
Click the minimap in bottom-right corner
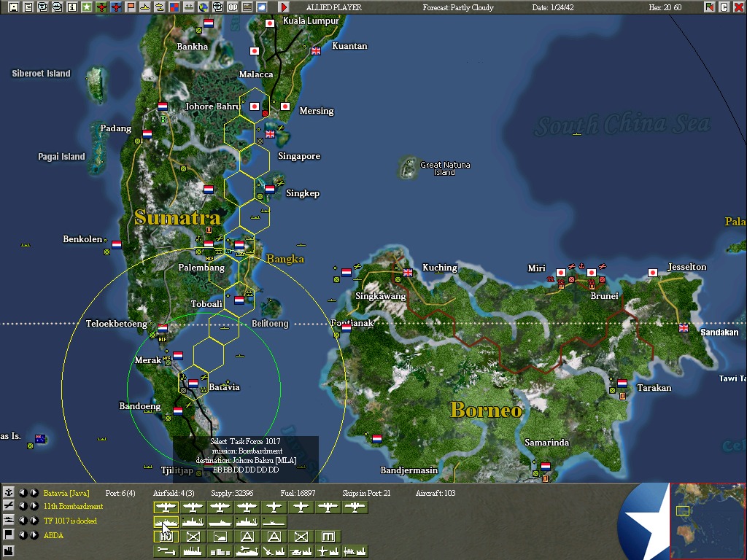tap(708, 521)
